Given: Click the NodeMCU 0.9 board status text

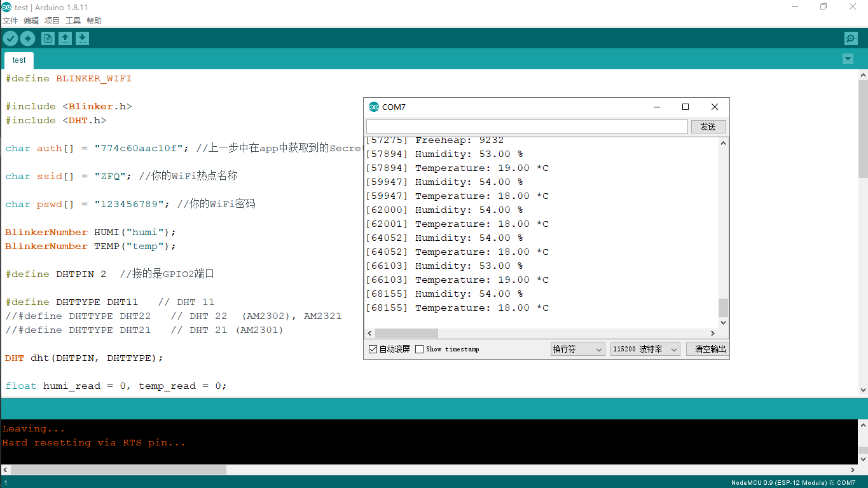Looking at the screenshot, I should point(793,483).
